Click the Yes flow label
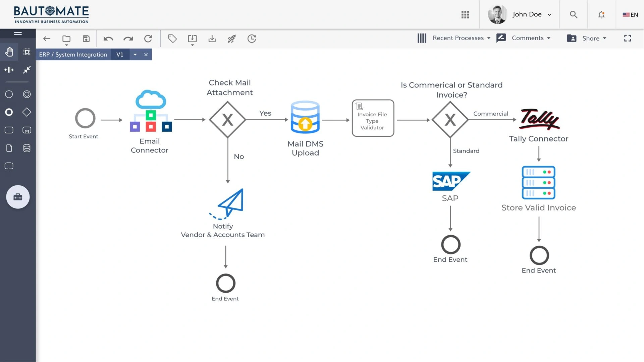The width and height of the screenshot is (644, 362). (x=265, y=113)
